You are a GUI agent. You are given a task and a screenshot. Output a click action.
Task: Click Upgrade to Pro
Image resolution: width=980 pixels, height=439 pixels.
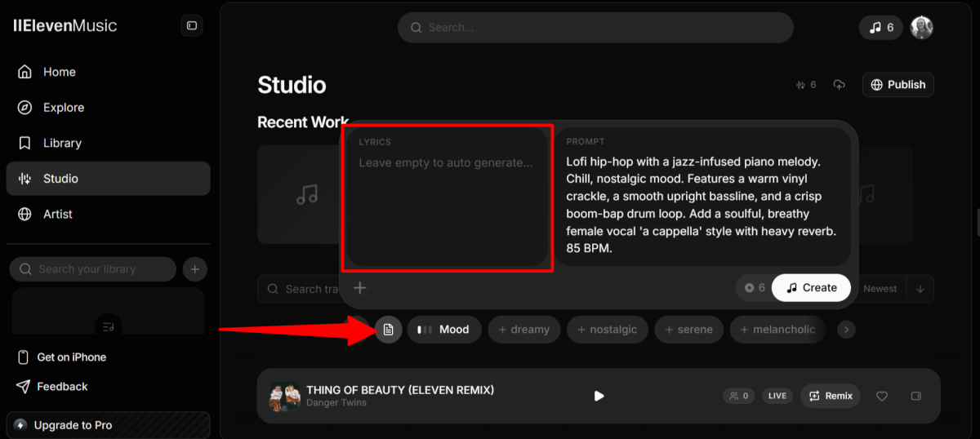click(108, 425)
